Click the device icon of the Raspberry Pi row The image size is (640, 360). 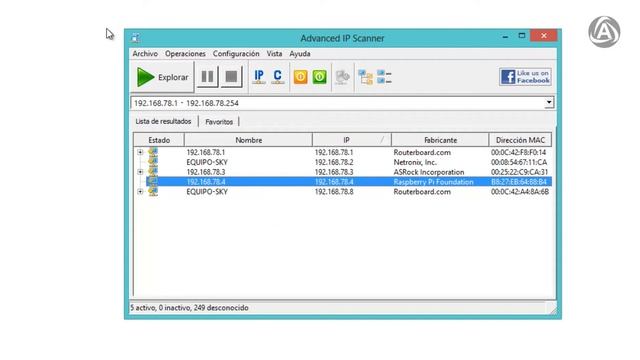tap(153, 182)
